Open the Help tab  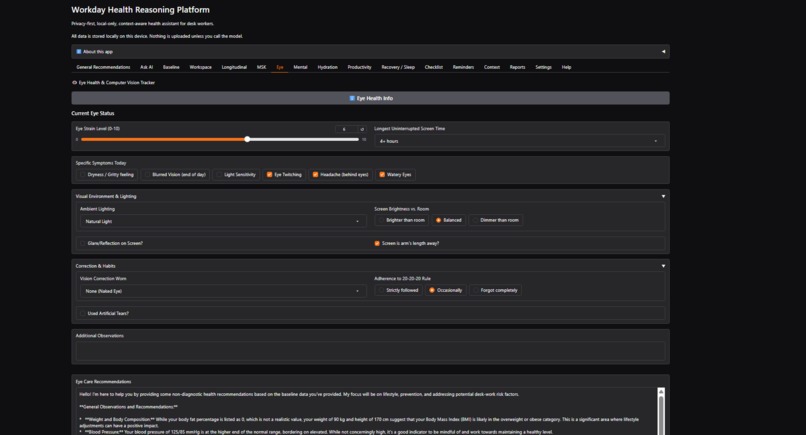(566, 67)
